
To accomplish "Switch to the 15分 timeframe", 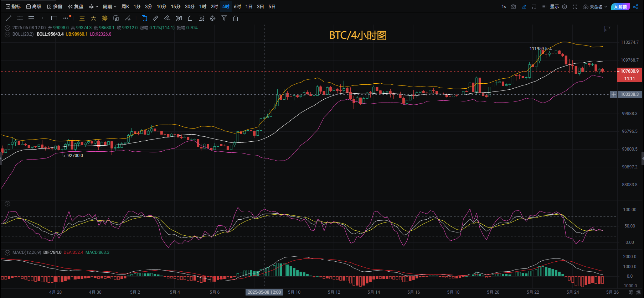I will [176, 7].
